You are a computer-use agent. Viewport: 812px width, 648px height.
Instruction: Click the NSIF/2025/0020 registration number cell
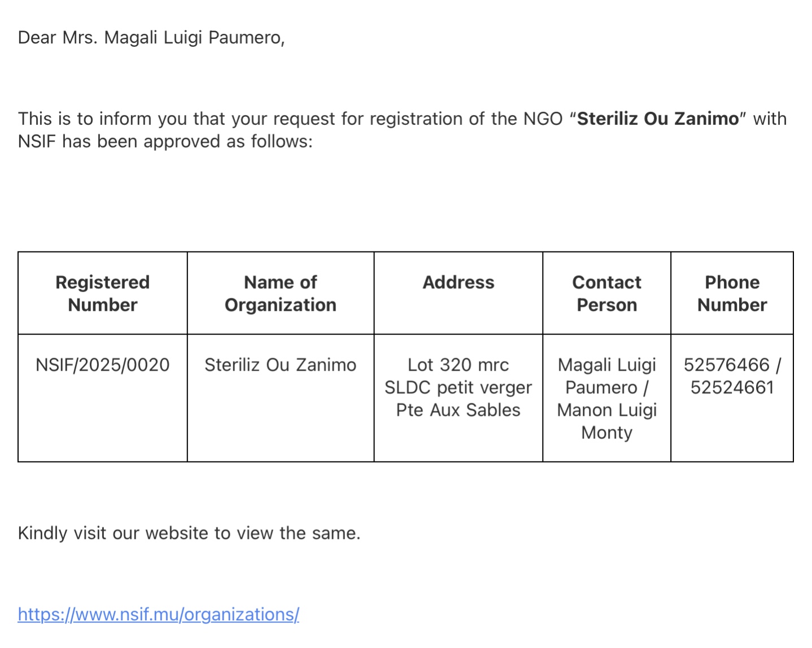(102, 365)
